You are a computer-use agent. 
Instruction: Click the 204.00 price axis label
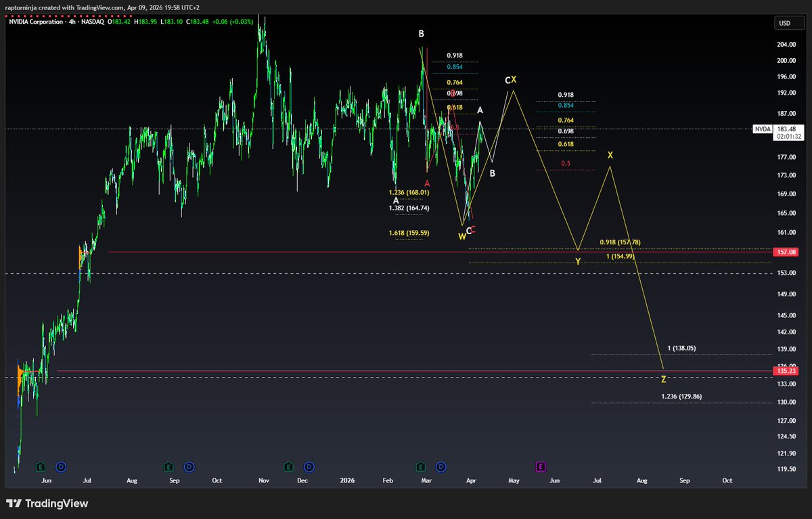point(787,45)
